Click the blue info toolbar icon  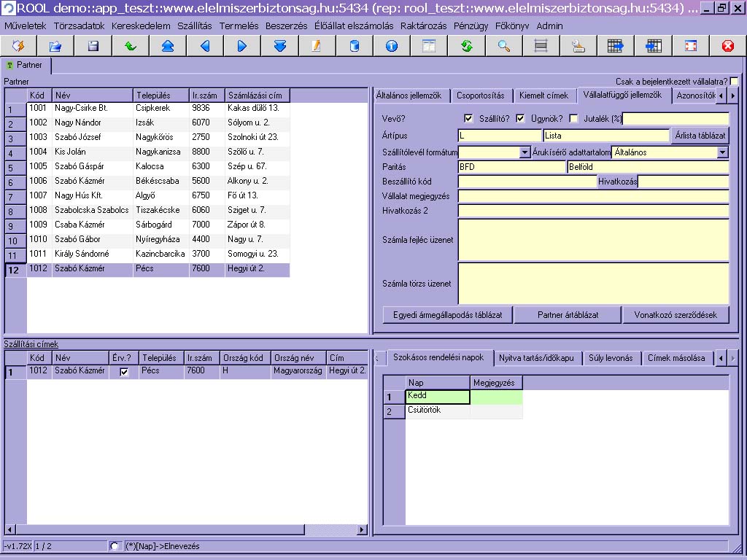pos(392,46)
